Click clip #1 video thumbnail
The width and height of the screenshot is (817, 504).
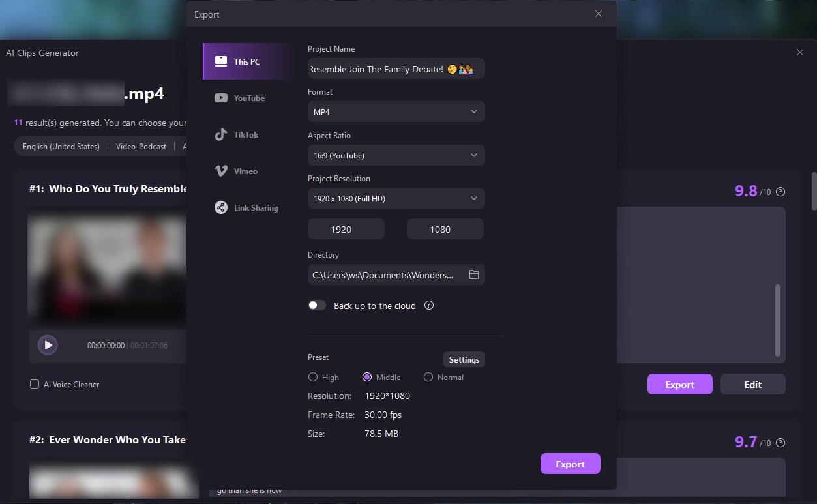[107, 268]
